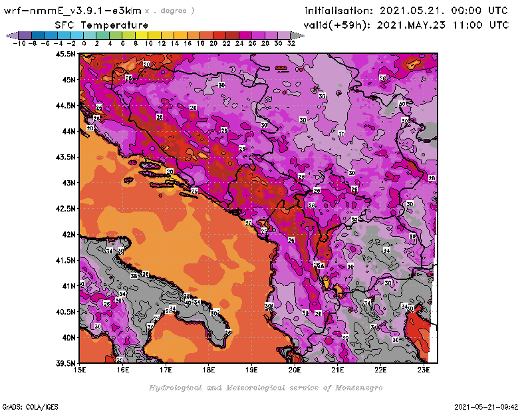The width and height of the screenshot is (532, 411).
Task: Select the green swatch between 4 and 6
Action: (116, 35)
